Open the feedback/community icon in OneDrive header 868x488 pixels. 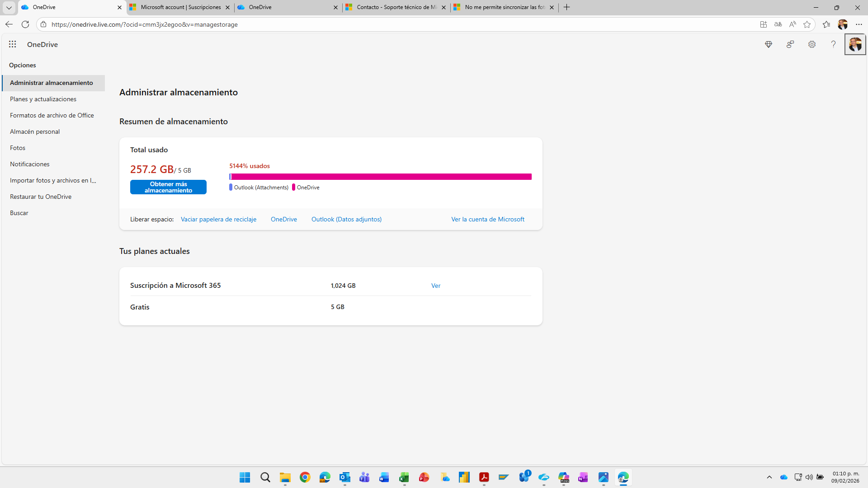[x=790, y=44]
